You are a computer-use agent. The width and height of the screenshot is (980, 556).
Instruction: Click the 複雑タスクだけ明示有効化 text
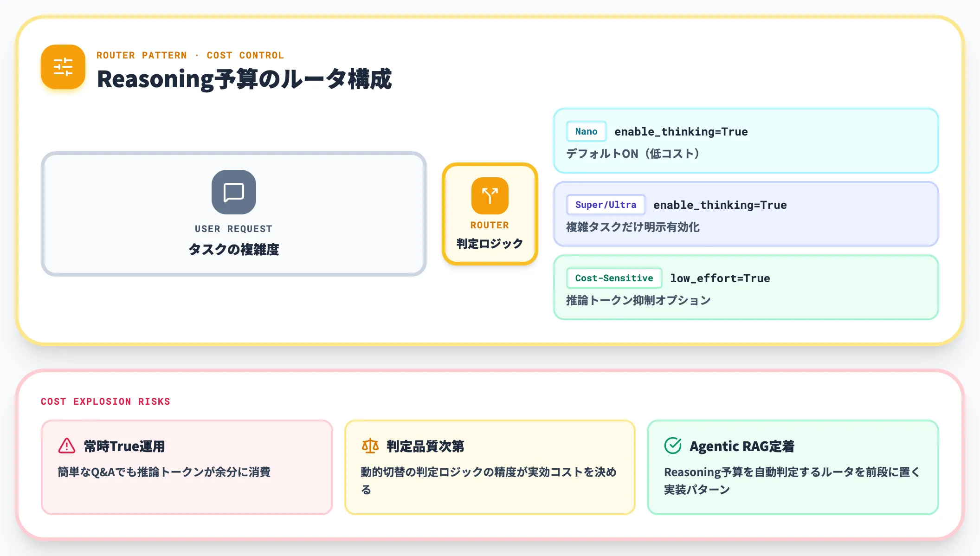point(633,227)
